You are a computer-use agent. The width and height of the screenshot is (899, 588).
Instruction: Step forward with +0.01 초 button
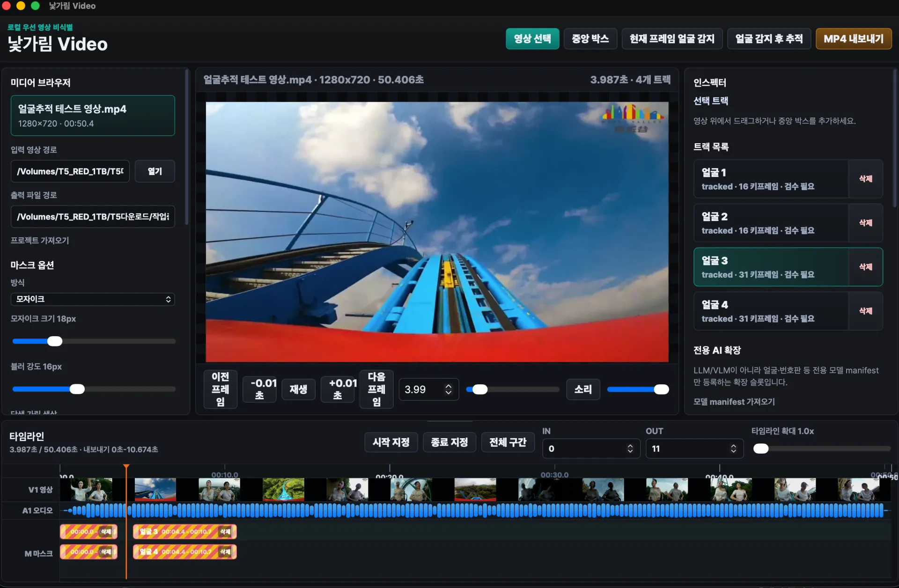pyautogui.click(x=338, y=390)
